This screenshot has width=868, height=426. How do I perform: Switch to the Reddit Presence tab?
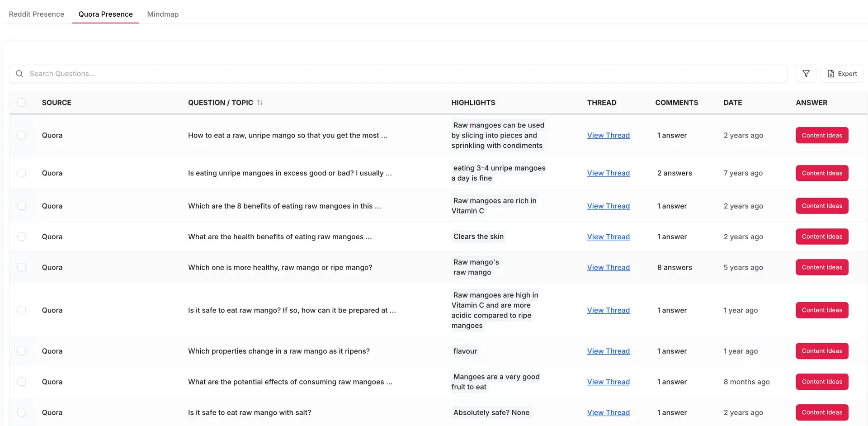[x=36, y=14]
